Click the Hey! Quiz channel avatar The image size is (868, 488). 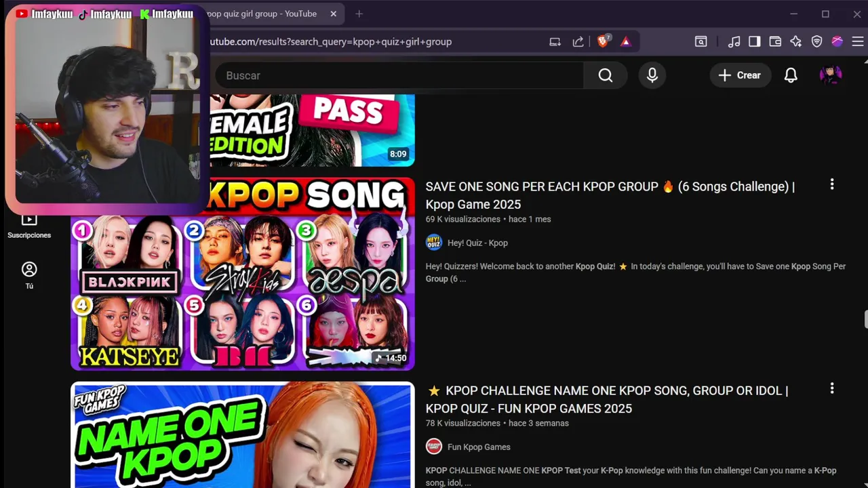tap(433, 243)
